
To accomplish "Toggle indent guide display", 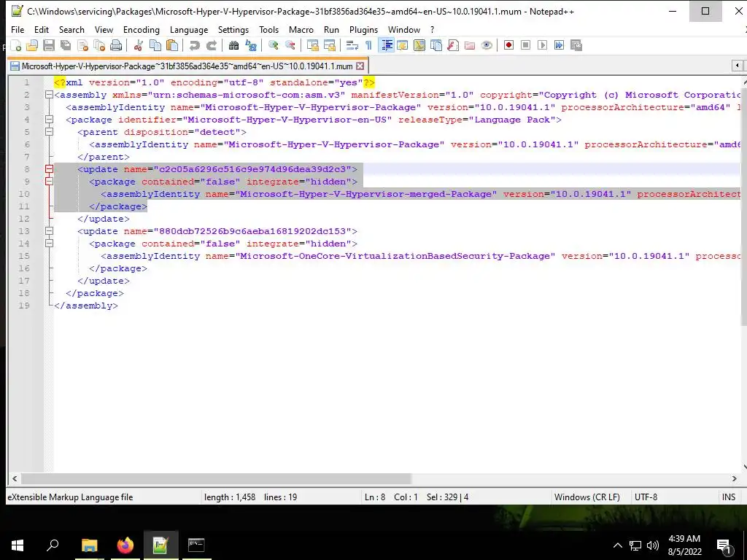I will [386, 45].
